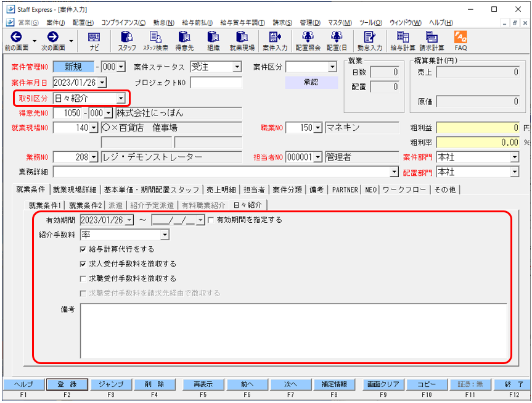The image size is (532, 403).
Task: Expand the 職業NO 150 dropdown
Action: pyautogui.click(x=317, y=128)
